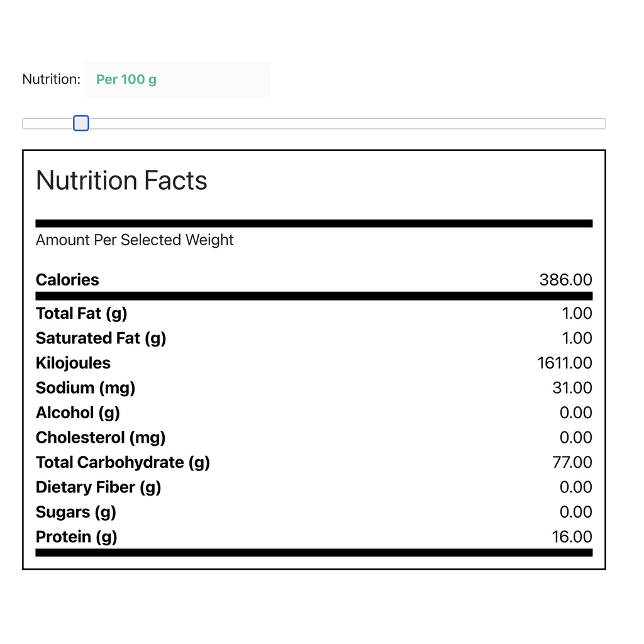Click the "Dietary Fiber (g)" label
The height and width of the screenshot is (644, 644).
[x=98, y=487]
